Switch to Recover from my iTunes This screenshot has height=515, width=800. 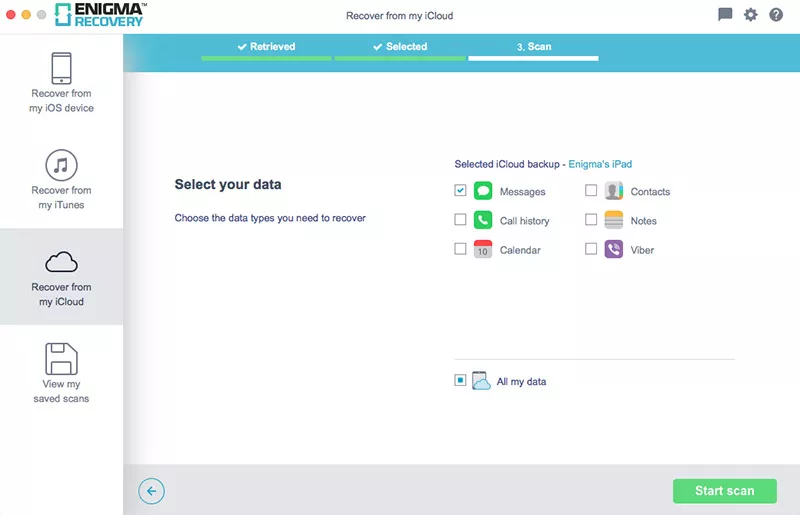(x=61, y=180)
